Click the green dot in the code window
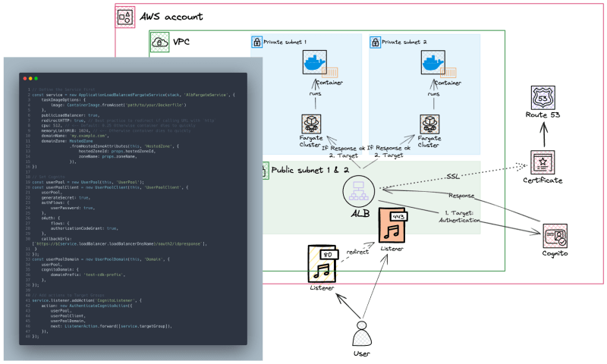Screen dimensions: 607x364 point(36,79)
